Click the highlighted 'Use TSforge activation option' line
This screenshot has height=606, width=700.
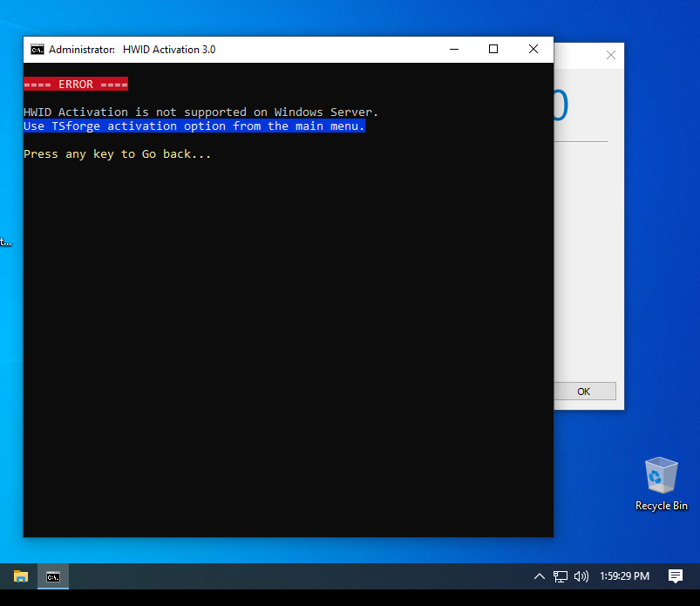point(194,126)
